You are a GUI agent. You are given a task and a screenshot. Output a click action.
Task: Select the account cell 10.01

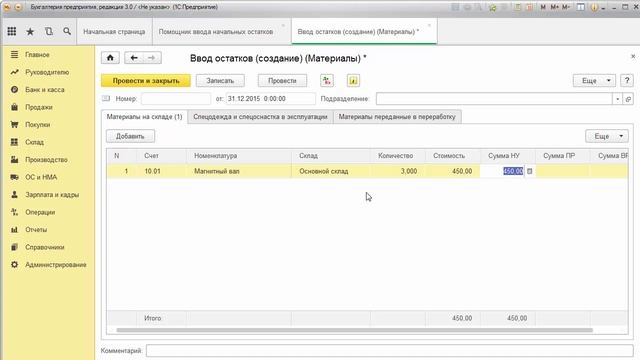coord(162,171)
